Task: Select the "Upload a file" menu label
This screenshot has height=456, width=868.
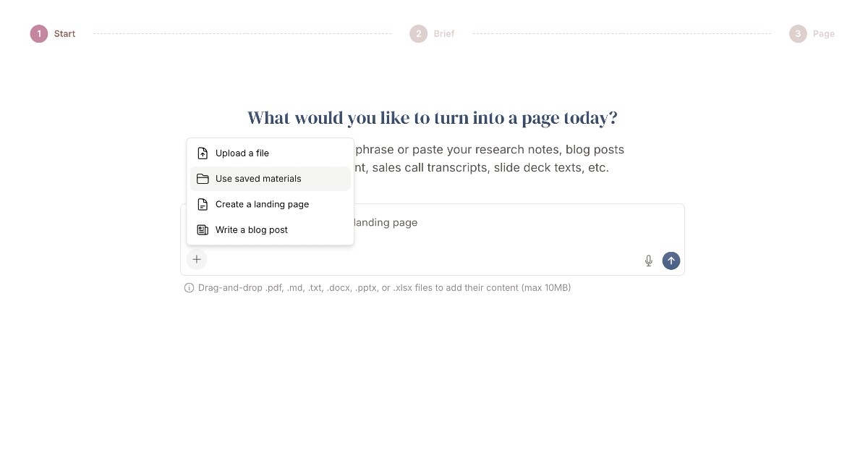Action: (x=242, y=153)
